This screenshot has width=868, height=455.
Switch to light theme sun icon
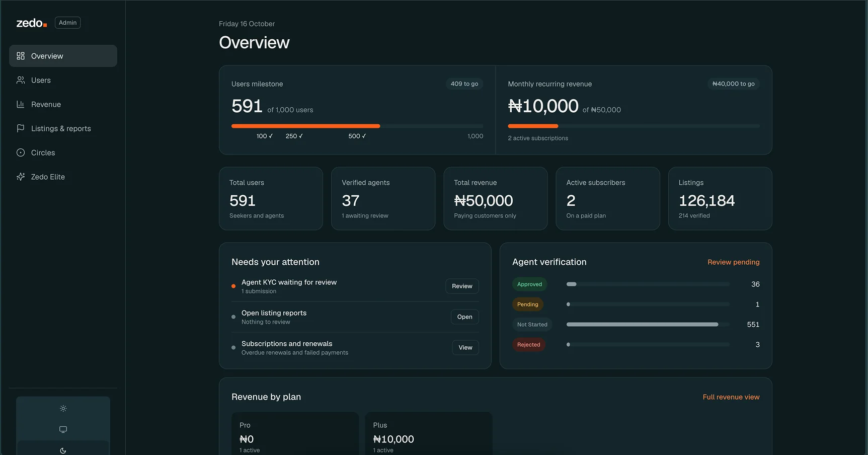pos(63,408)
